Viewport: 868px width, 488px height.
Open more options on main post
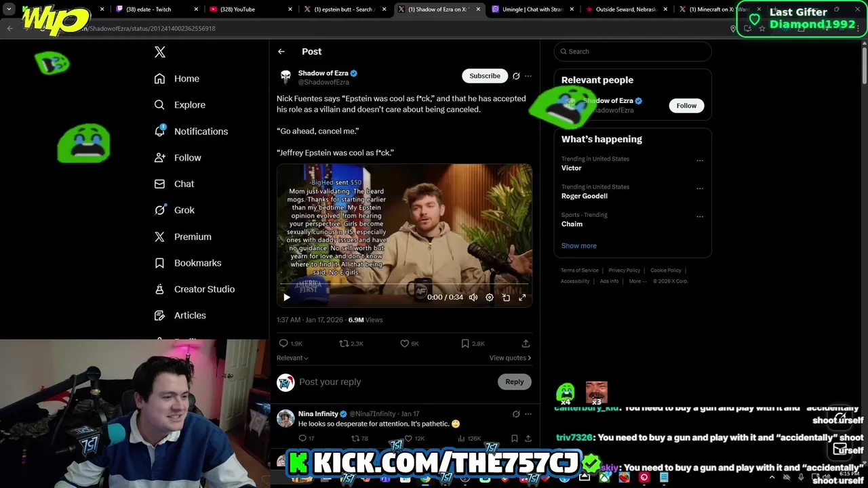[528, 76]
